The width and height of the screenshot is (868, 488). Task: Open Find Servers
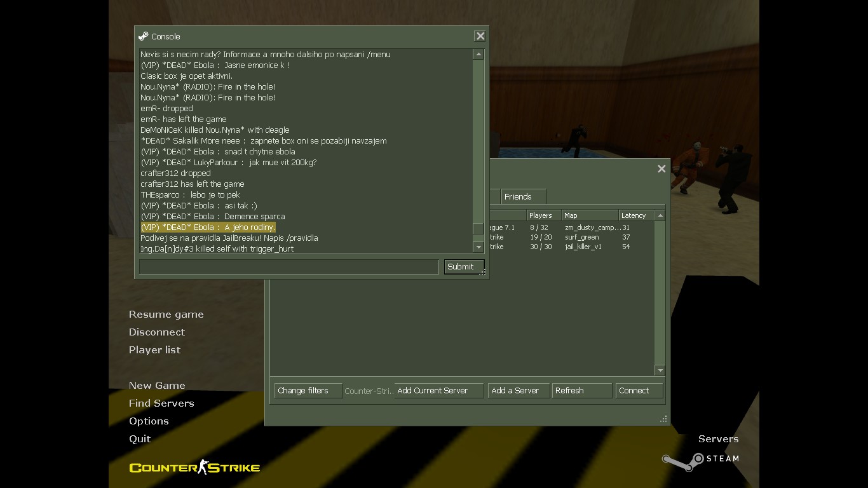point(161,403)
